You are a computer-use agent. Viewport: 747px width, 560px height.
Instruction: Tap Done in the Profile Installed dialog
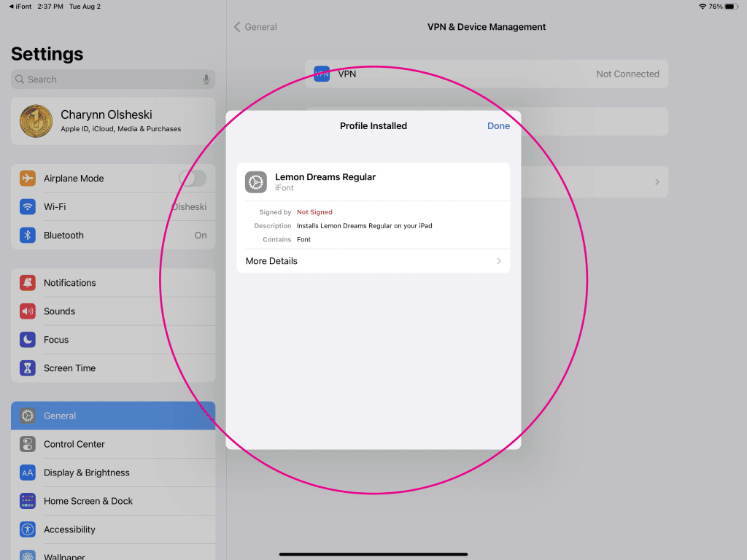point(498,125)
